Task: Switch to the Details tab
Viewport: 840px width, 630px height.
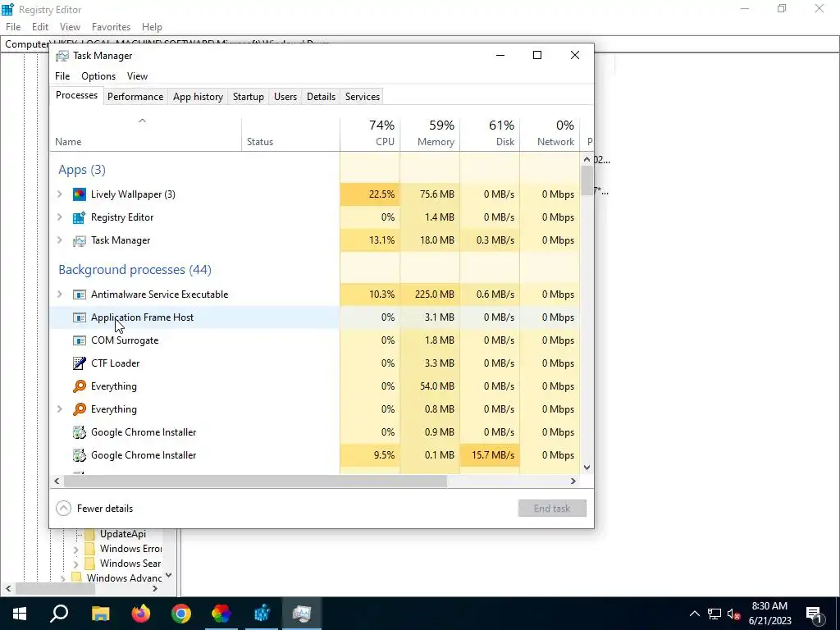Action: 321,97
